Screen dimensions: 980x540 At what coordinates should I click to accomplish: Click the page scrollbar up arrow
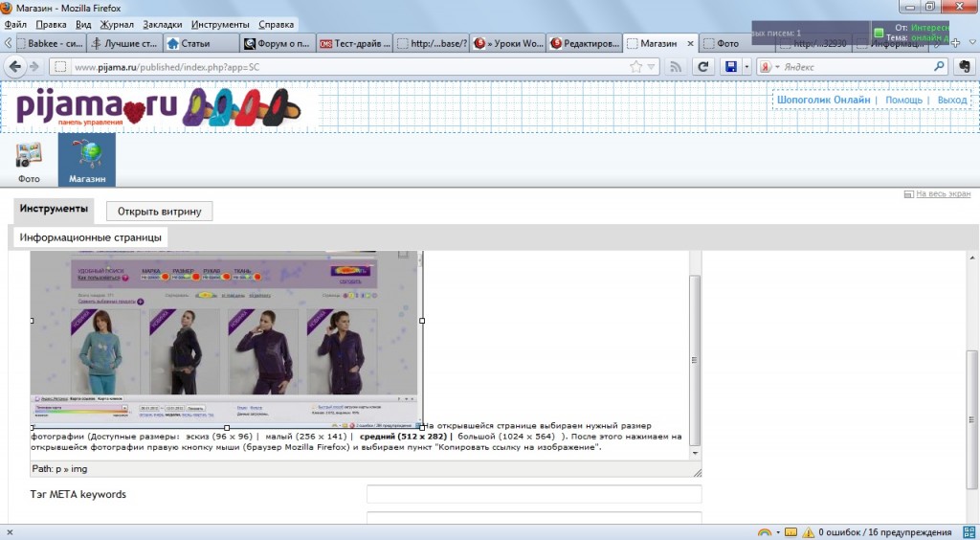click(x=973, y=258)
